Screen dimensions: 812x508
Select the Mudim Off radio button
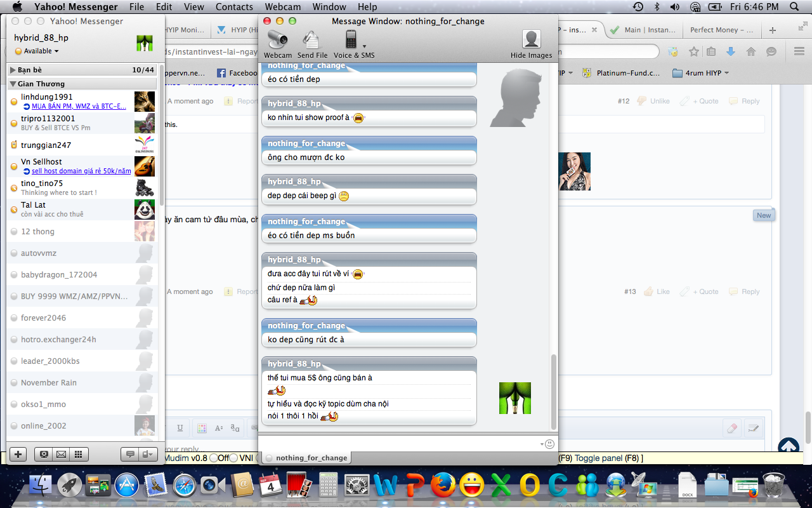pyautogui.click(x=214, y=458)
